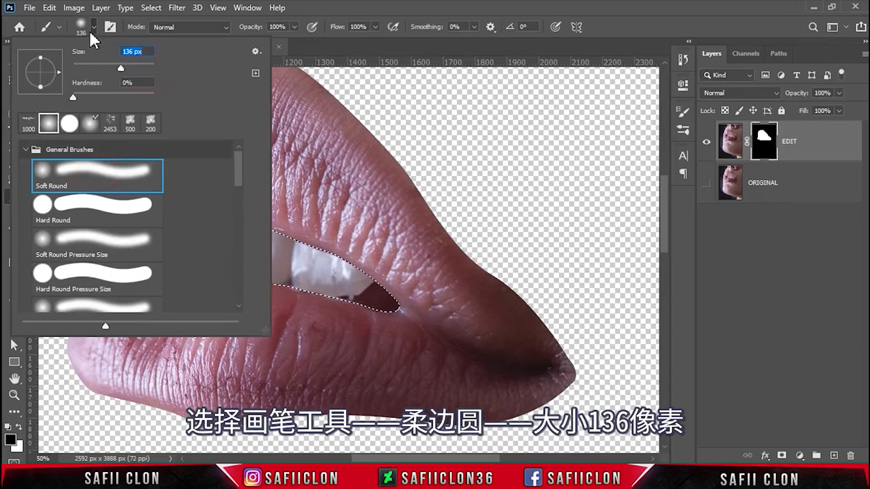This screenshot has width=870, height=489.
Task: Open the layer Kind filter dropdown
Action: (x=728, y=75)
